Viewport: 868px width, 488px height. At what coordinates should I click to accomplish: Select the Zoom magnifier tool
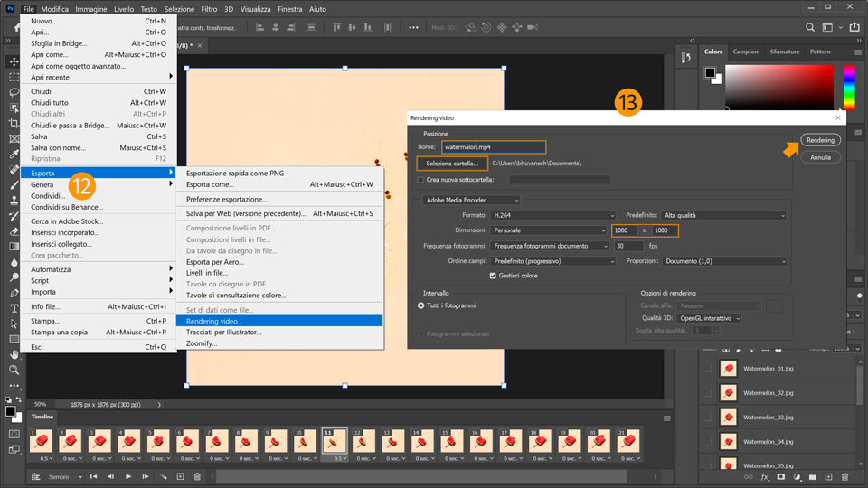(x=14, y=370)
